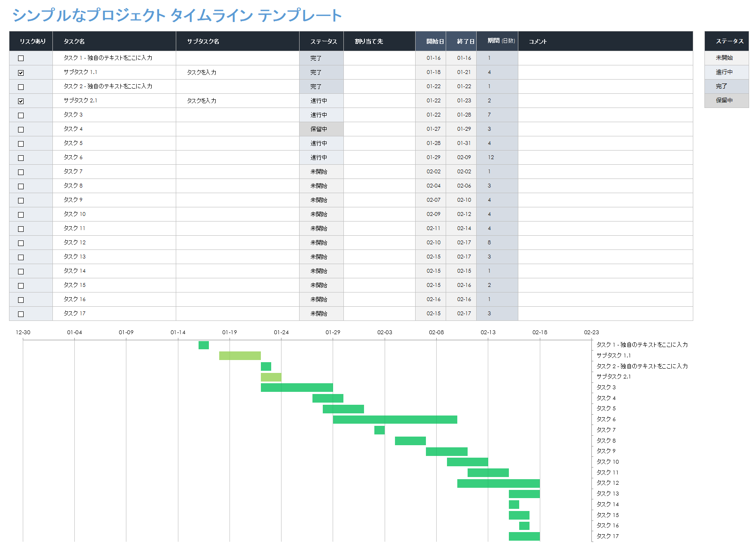Select the subtask cell タスクを入力 for サブタスク 2.1
The height and width of the screenshot is (551, 756).
click(x=238, y=101)
